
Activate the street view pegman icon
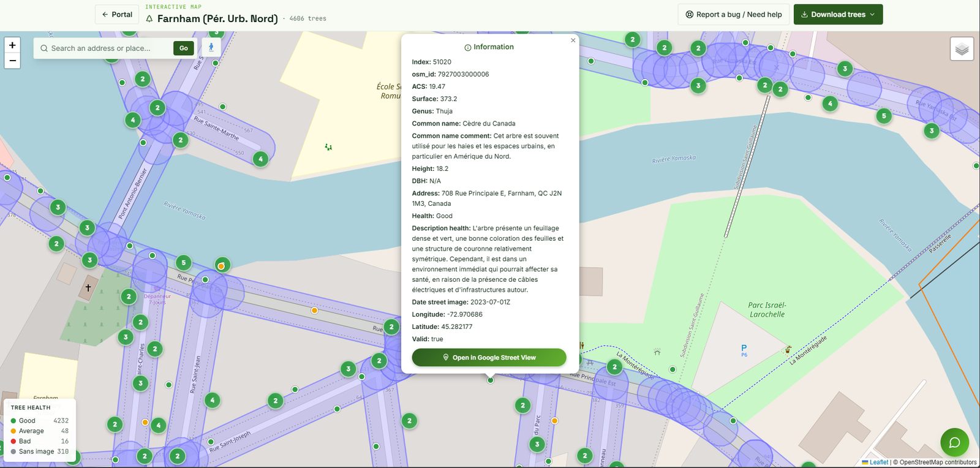[x=211, y=48]
